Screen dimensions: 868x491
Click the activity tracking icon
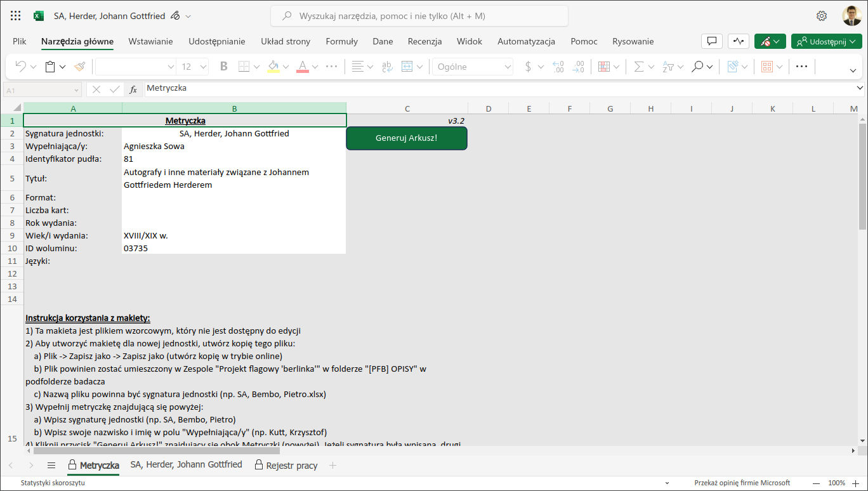738,41
